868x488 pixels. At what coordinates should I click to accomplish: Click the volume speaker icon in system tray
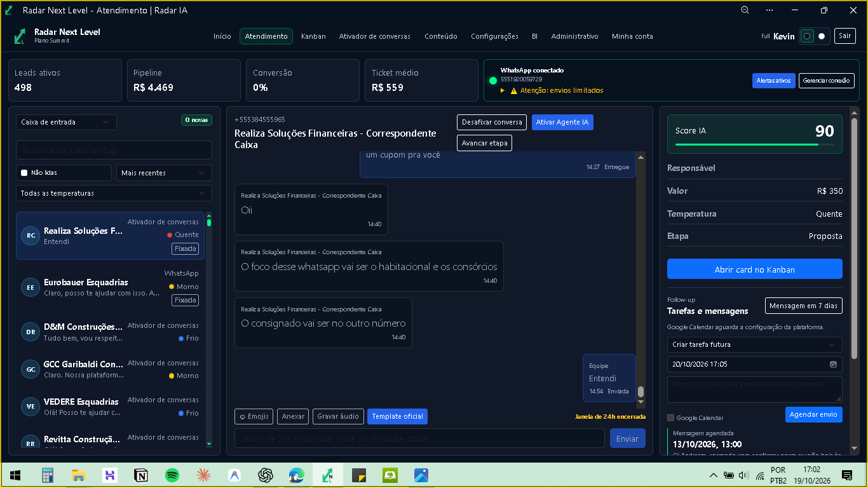pos(744,475)
